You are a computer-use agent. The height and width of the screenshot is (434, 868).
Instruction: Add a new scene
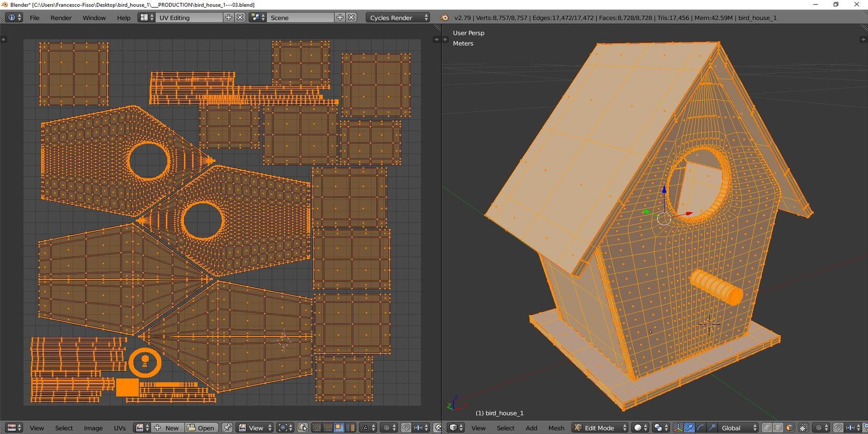click(340, 18)
